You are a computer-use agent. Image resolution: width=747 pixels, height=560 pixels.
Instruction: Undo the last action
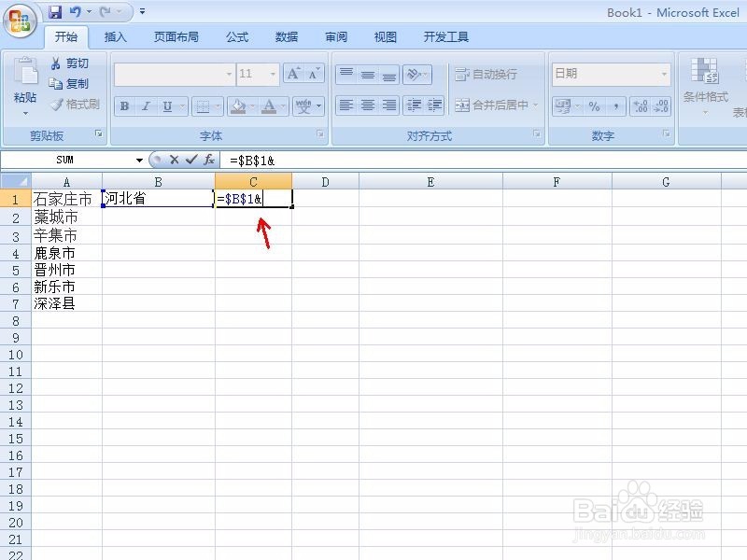point(76,11)
